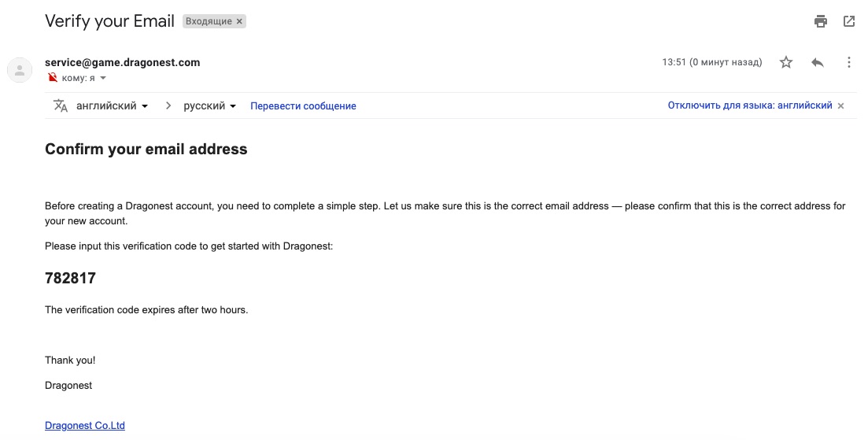Image resolution: width=868 pixels, height=440 pixels.
Task: Open email in a new window
Action: point(848,21)
